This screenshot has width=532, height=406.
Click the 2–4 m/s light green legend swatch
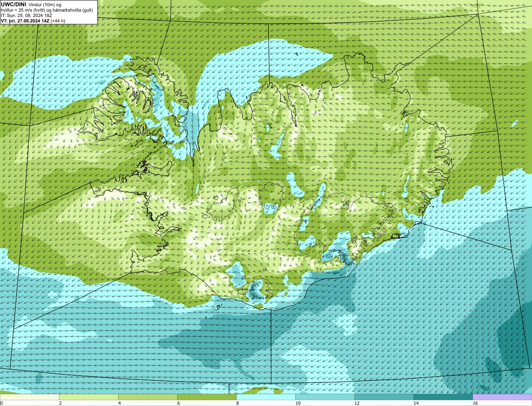tap(89, 397)
